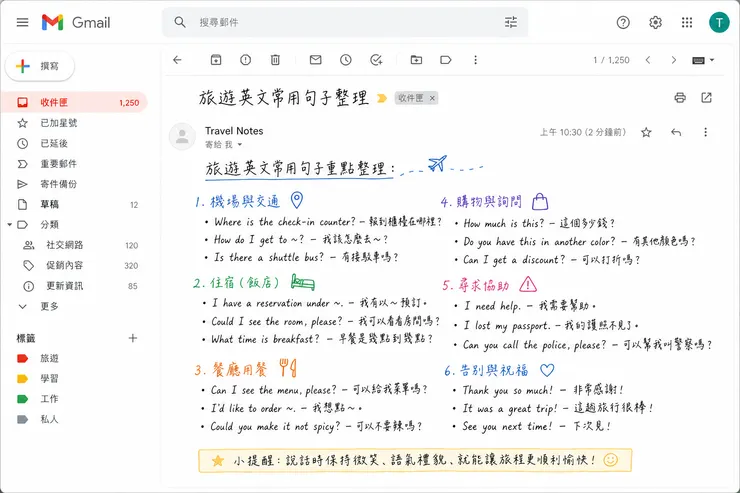The width and height of the screenshot is (740, 493).
Task: Click the Gmail logo
Action: [76, 22]
